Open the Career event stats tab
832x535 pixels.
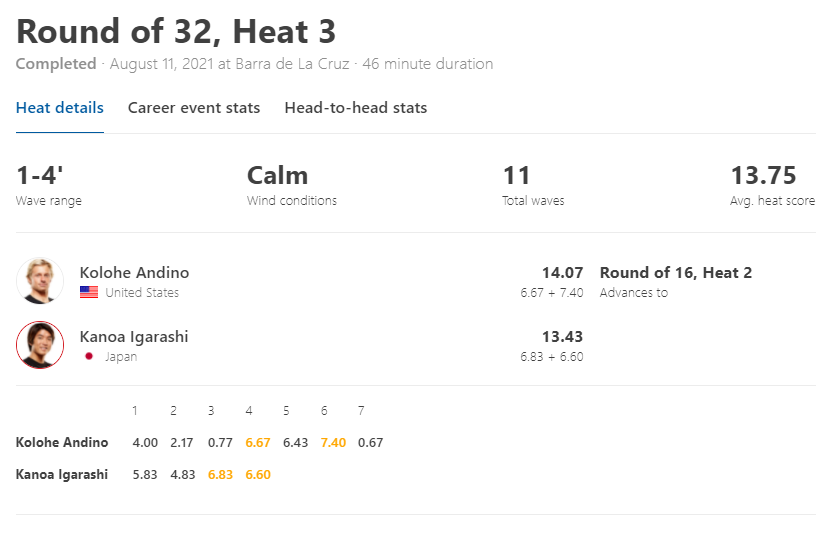(194, 108)
